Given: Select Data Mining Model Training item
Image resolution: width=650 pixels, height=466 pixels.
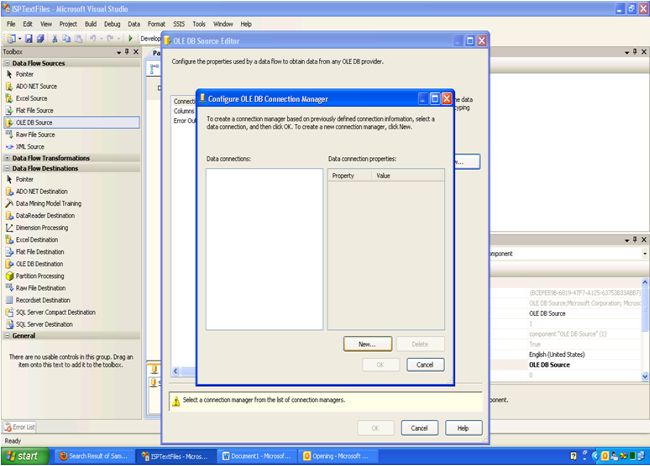Looking at the screenshot, I should (48, 203).
